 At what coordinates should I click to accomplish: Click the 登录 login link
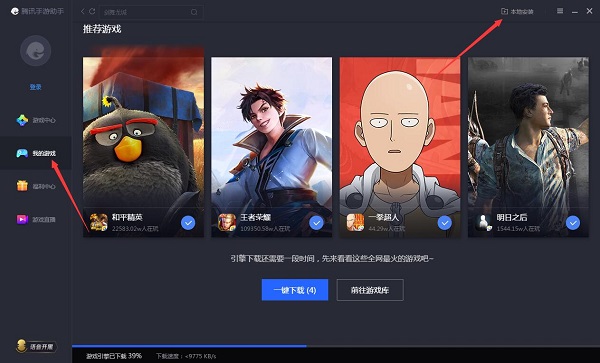pyautogui.click(x=36, y=87)
